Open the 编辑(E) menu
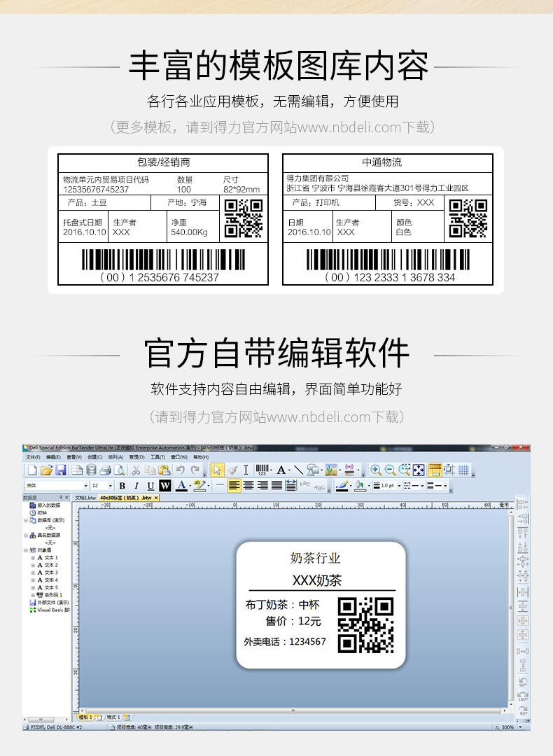 pyautogui.click(x=53, y=456)
